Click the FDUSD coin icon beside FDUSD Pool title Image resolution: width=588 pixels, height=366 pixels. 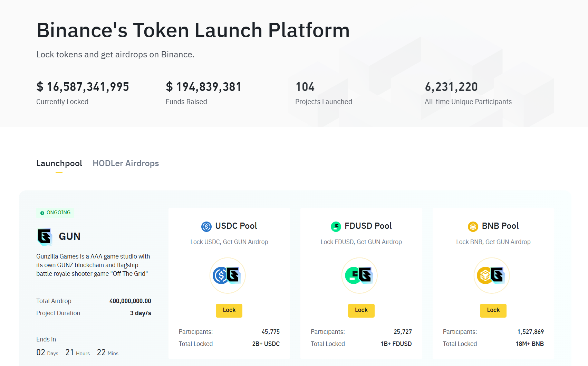336,226
